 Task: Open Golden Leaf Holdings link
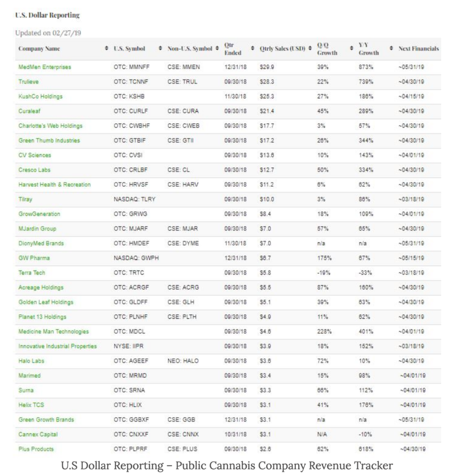[x=46, y=302]
